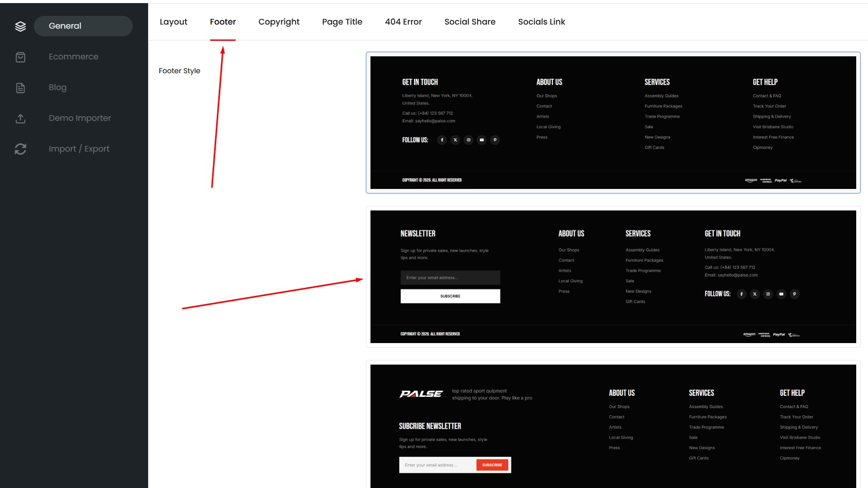Click Pinterest icon in second footer preview
868x488 pixels.
pos(794,294)
